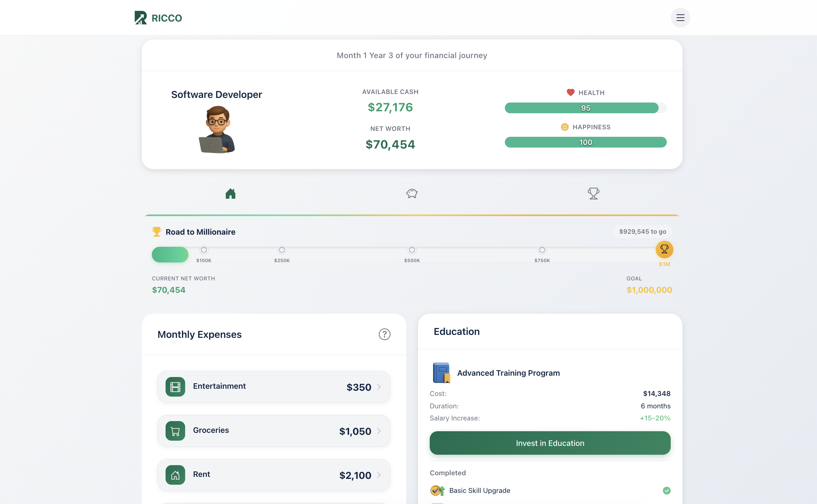Open the hamburger navigation menu

pos(680,17)
